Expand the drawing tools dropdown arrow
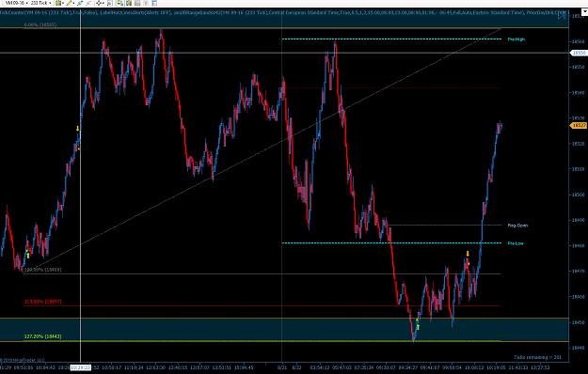This screenshot has width=588, height=374. [x=73, y=3]
